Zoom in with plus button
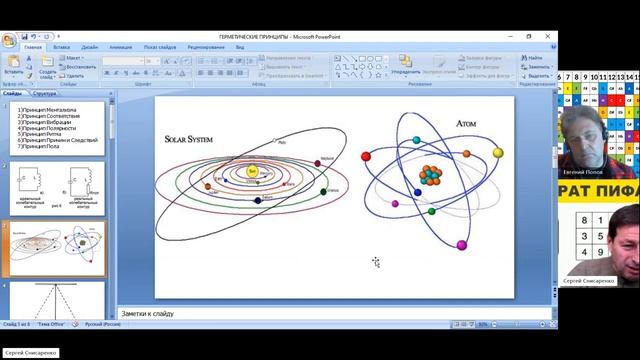Viewport: 640px width, 360px height. click(542, 324)
